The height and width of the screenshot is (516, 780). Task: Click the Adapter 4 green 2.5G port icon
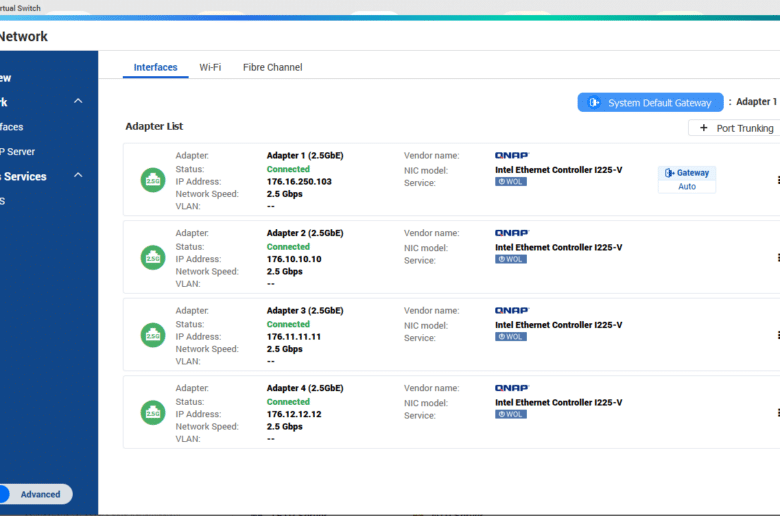click(x=153, y=413)
